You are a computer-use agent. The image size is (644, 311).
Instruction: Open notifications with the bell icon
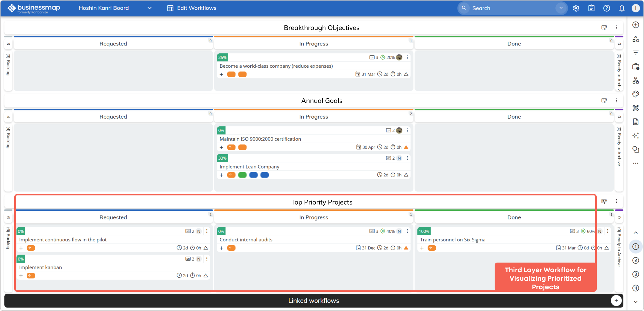pyautogui.click(x=622, y=8)
